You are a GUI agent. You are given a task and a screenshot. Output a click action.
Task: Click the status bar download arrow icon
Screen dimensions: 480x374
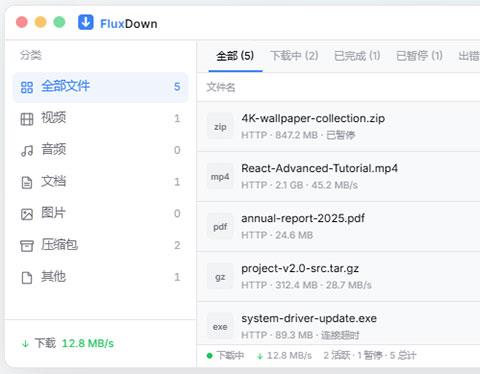click(x=260, y=356)
